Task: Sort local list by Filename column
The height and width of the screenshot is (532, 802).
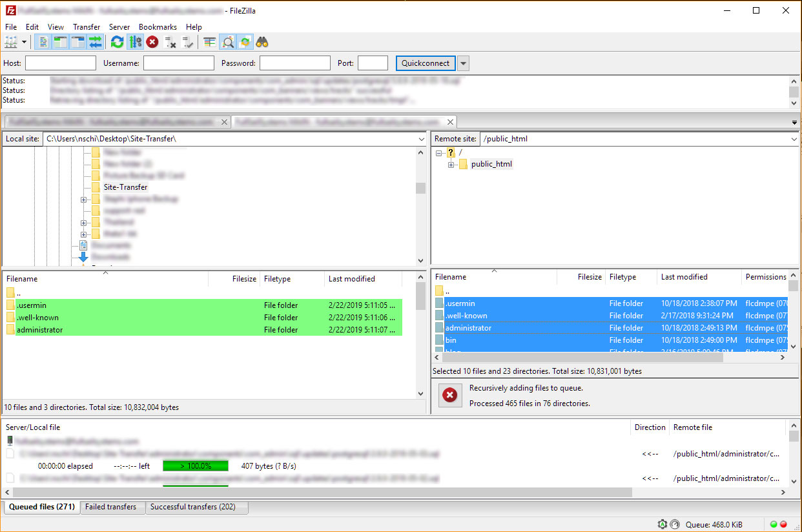Action: pyautogui.click(x=105, y=279)
